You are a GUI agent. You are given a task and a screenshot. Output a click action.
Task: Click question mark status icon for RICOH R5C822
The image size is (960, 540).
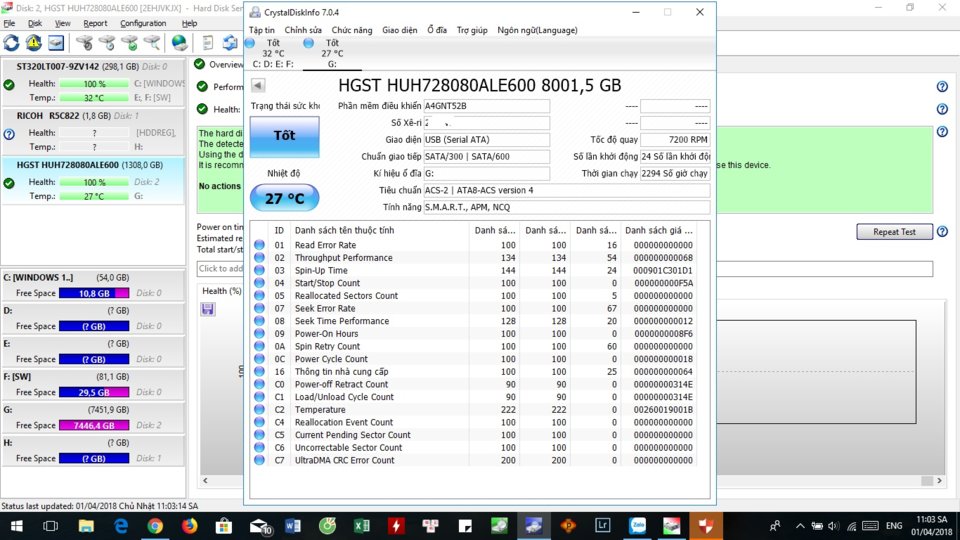pyautogui.click(x=9, y=134)
